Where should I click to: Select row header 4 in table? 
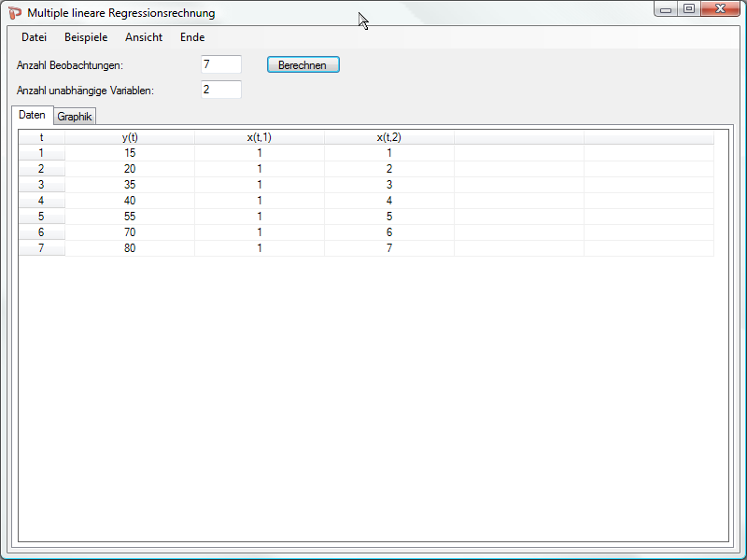41,201
